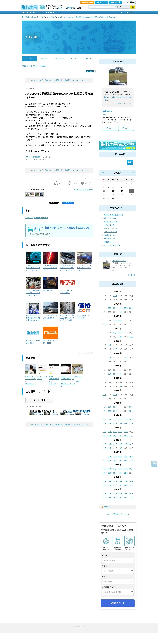Open the AMAZON tag link

click(x=29, y=218)
